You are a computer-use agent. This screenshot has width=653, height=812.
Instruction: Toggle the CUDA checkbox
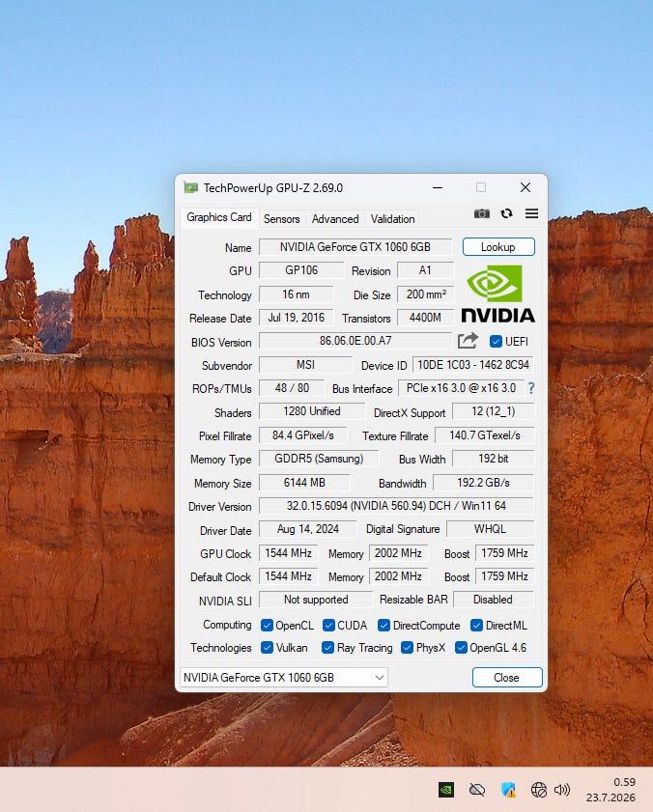(328, 626)
